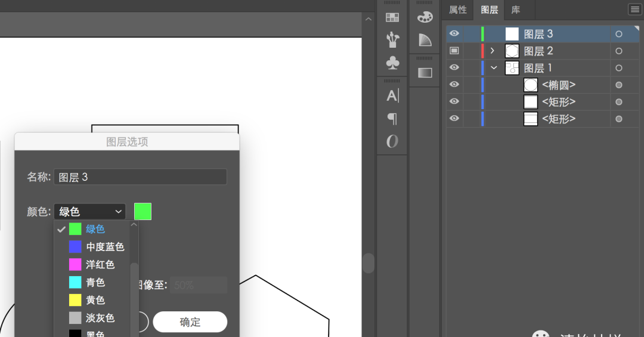
Task: Select the 图层 1 layer name
Action: pos(538,68)
